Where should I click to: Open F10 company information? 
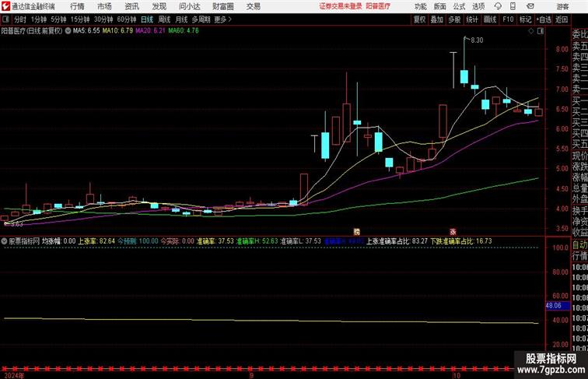coord(508,19)
